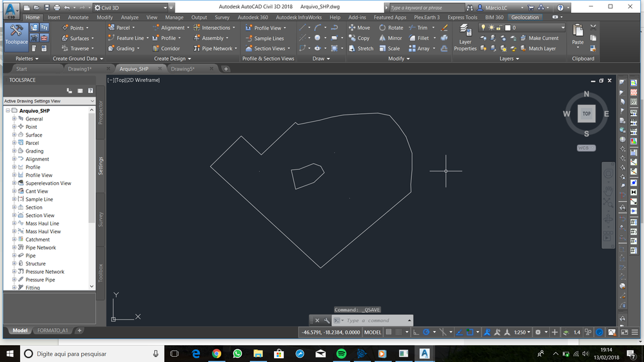The height and width of the screenshot is (362, 644).
Task: Click the Paste clipboard button
Action: pos(578,35)
